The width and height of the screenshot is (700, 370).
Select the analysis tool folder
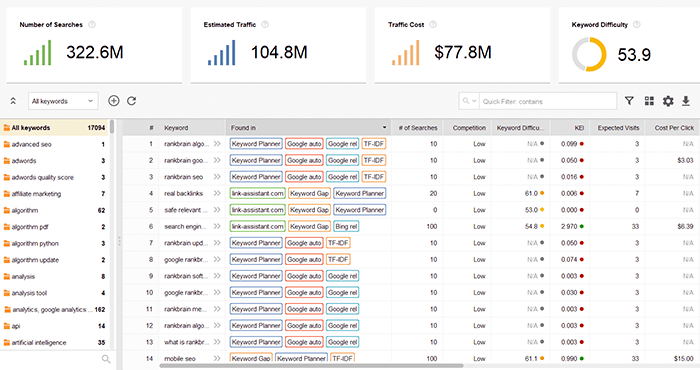point(54,293)
